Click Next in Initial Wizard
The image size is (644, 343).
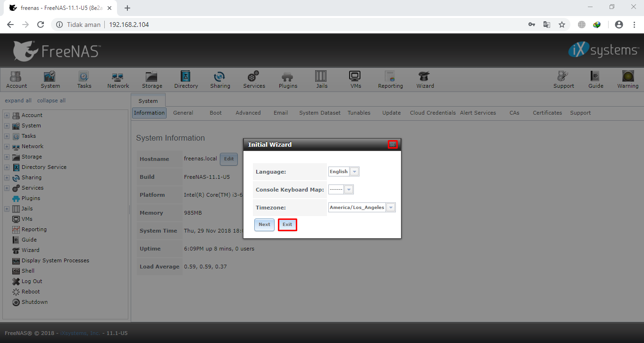tap(264, 225)
